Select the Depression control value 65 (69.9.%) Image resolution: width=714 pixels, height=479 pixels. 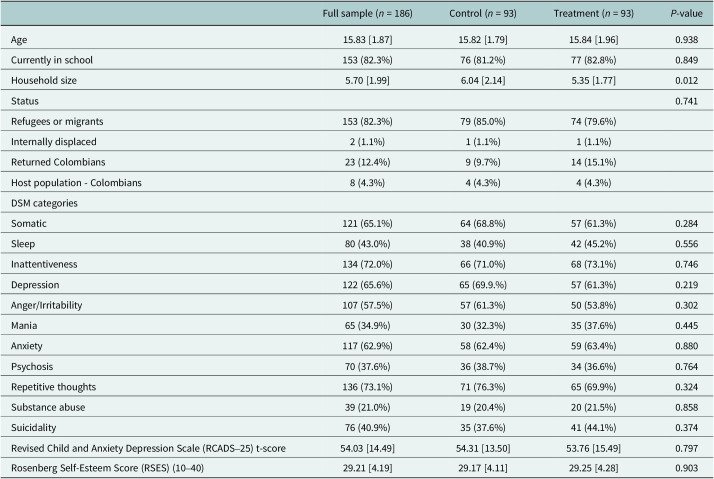[483, 285]
